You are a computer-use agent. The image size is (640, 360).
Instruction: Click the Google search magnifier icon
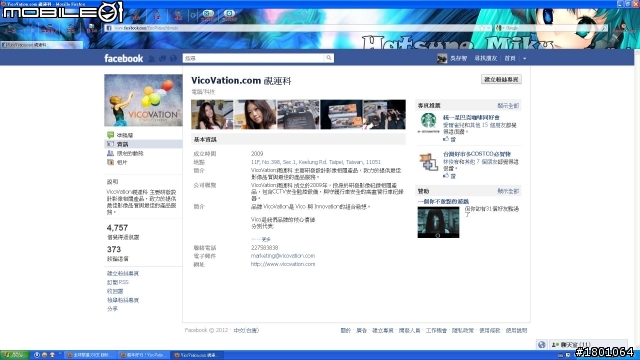coord(604,28)
